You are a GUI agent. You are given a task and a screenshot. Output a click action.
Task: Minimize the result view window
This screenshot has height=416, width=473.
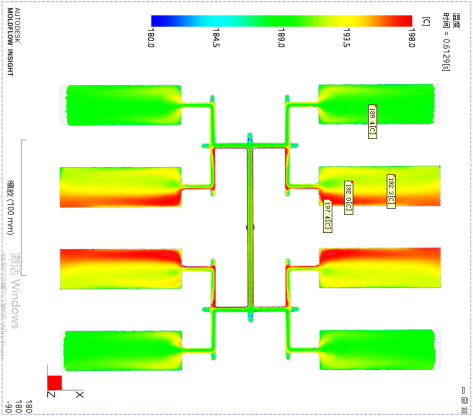[x=464, y=391]
